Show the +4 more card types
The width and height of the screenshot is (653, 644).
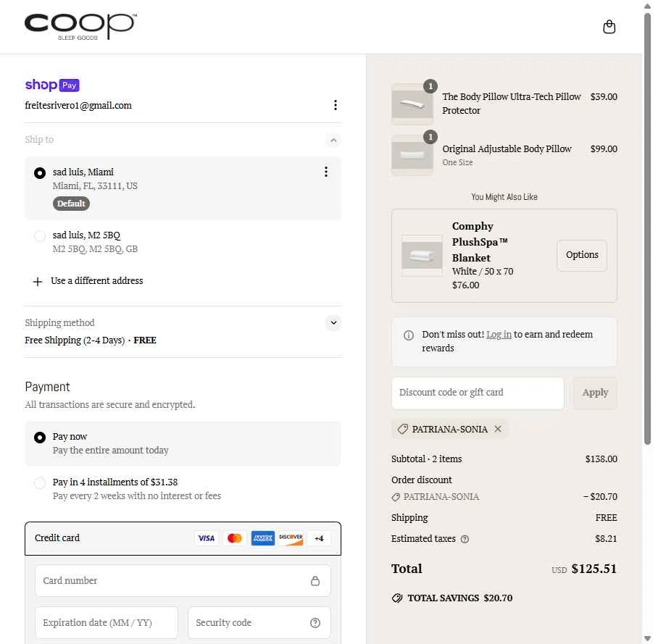pyautogui.click(x=319, y=538)
